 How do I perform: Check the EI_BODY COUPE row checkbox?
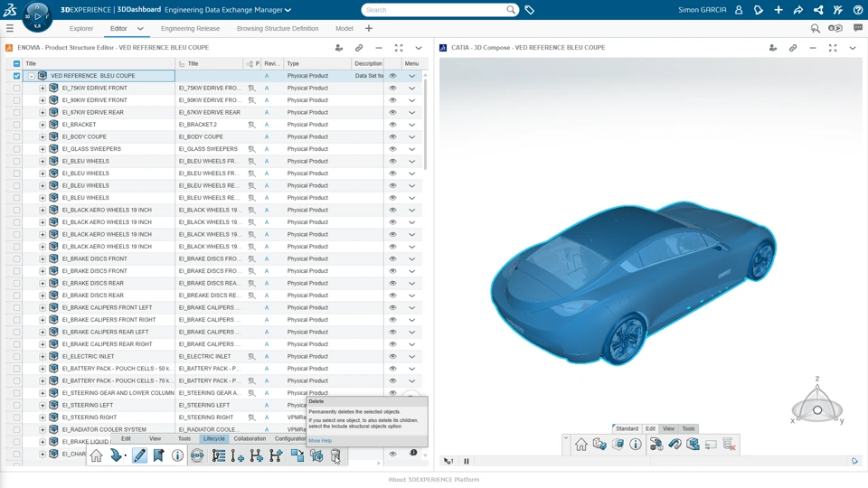click(x=16, y=136)
